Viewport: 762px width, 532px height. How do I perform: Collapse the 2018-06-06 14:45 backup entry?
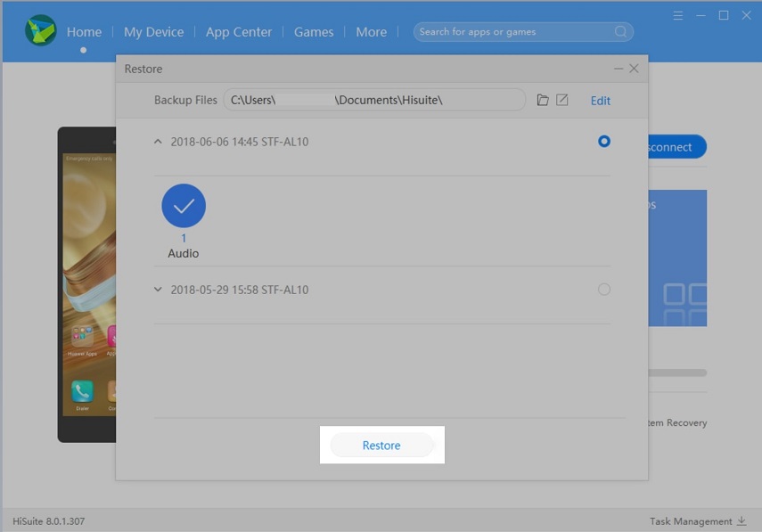(159, 142)
